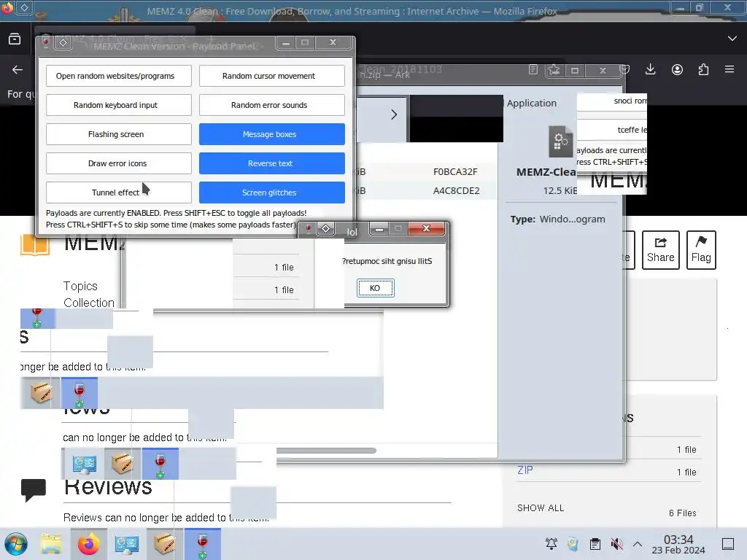
Task: Click the Collection label on Archive page
Action: point(89,303)
